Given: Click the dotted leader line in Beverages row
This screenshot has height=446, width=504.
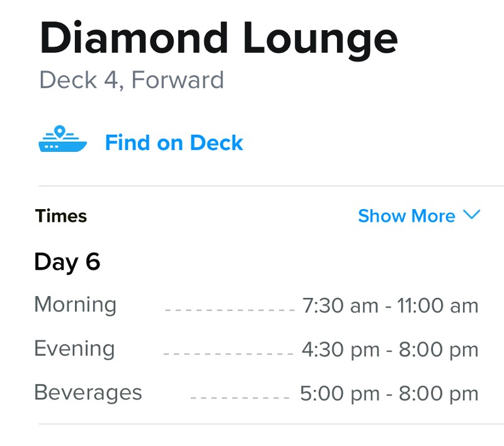Looking at the screenshot, I should click(x=239, y=398).
